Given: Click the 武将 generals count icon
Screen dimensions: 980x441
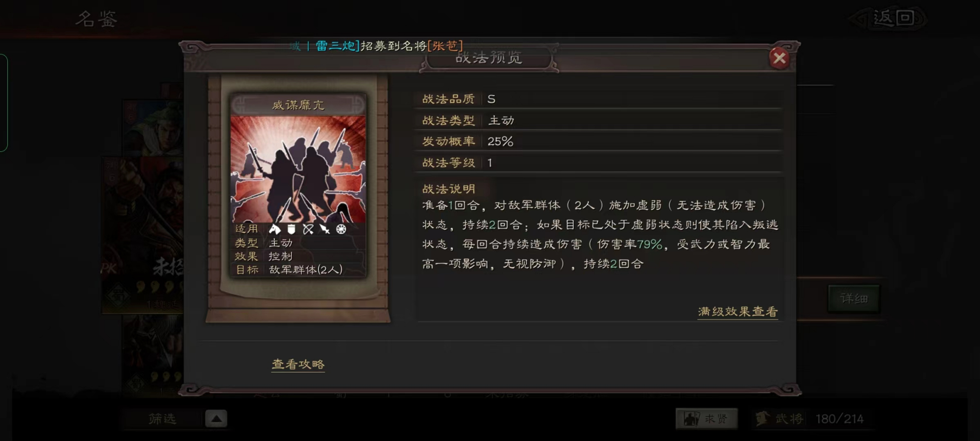Looking at the screenshot, I should (x=763, y=418).
